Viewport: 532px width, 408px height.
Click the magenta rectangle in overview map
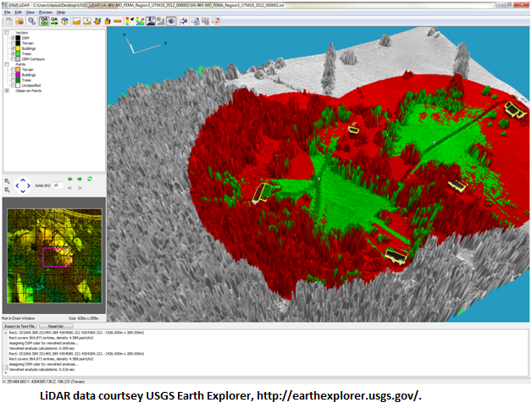point(56,256)
